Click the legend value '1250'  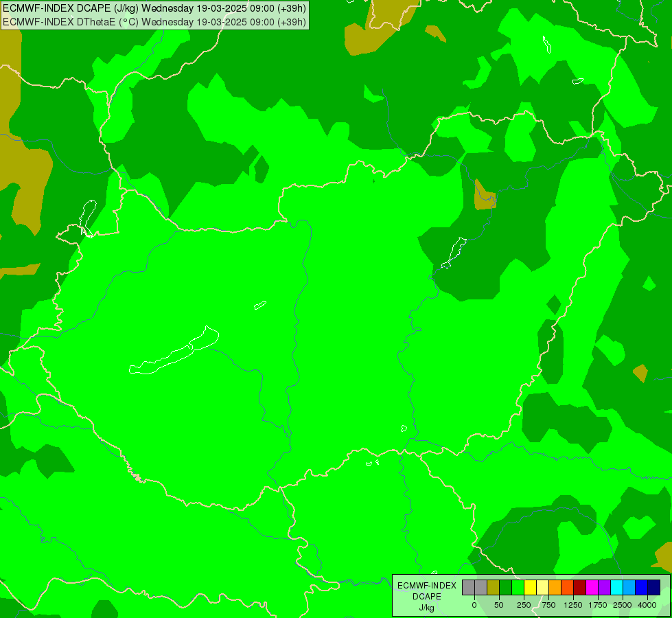573,605
